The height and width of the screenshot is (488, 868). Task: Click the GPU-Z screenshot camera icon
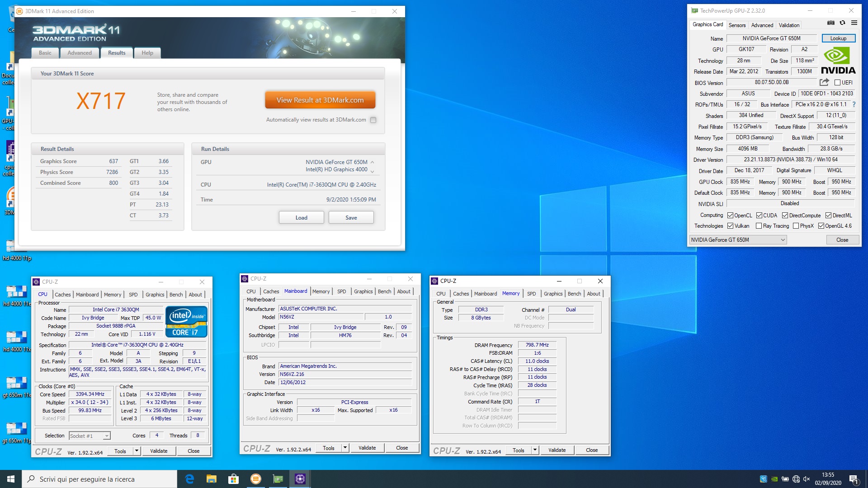(x=830, y=23)
